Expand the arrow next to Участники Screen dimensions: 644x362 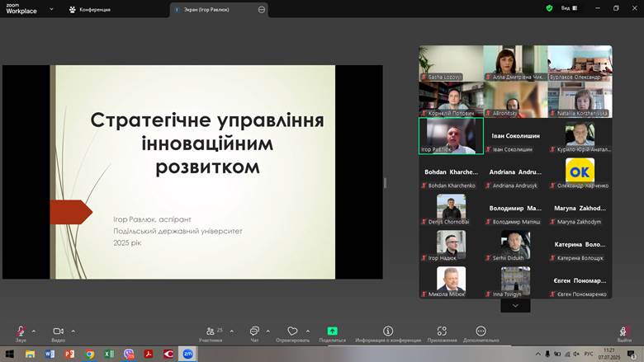[231, 331]
